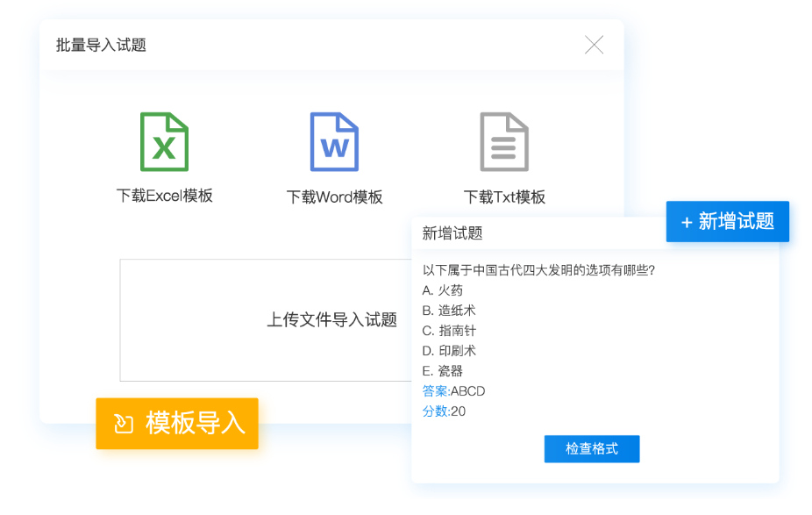Open the 下载Txt模板 link
Screen dimensions: 812x515
click(x=504, y=197)
